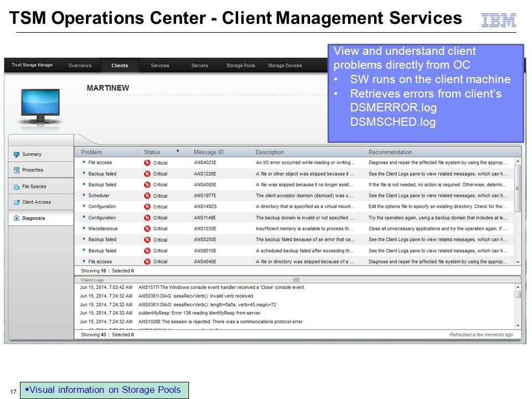Click the Client Access sidebar icon

coord(16,202)
